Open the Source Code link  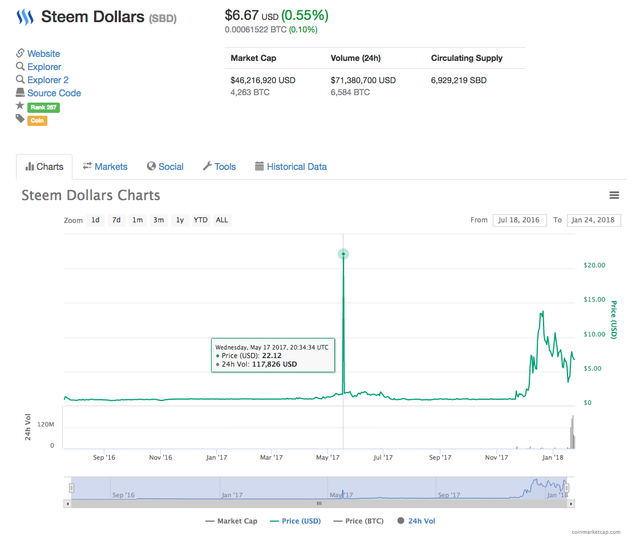54,93
